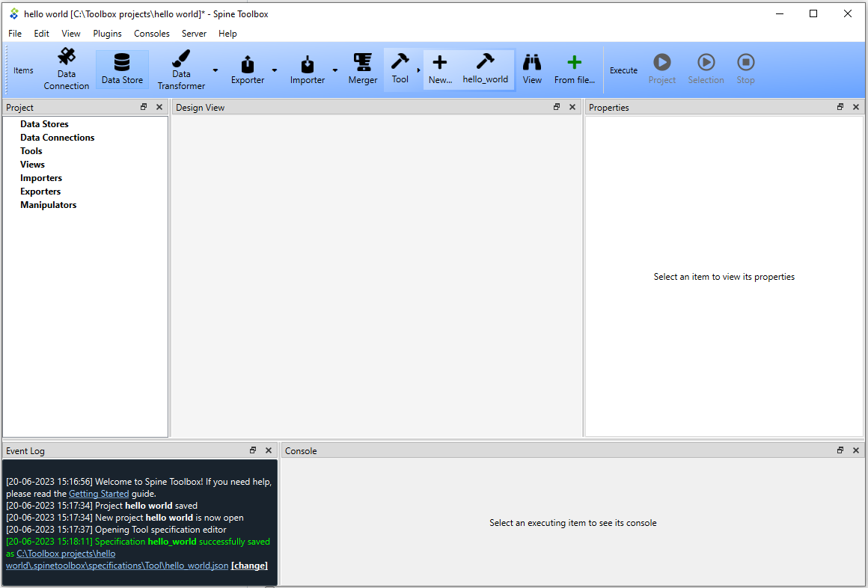The image size is (868, 588).
Task: Select the Merger toolbar icon
Action: (x=363, y=70)
